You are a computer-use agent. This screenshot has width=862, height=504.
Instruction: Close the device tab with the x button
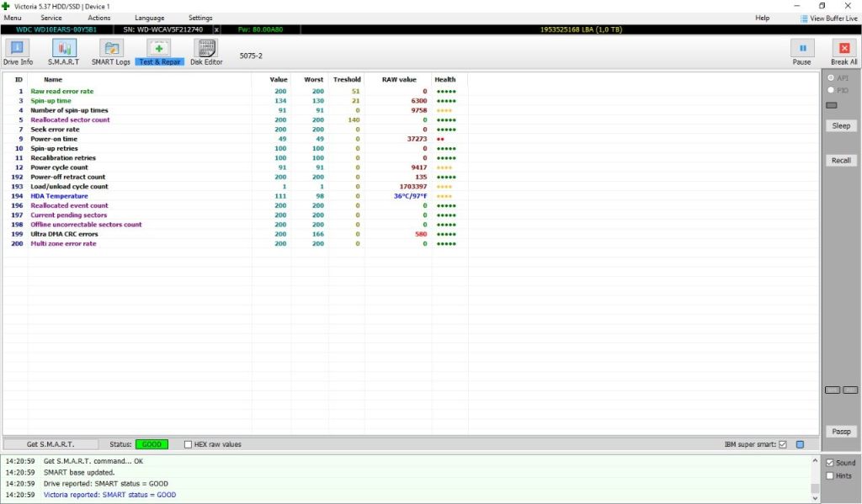(x=216, y=29)
